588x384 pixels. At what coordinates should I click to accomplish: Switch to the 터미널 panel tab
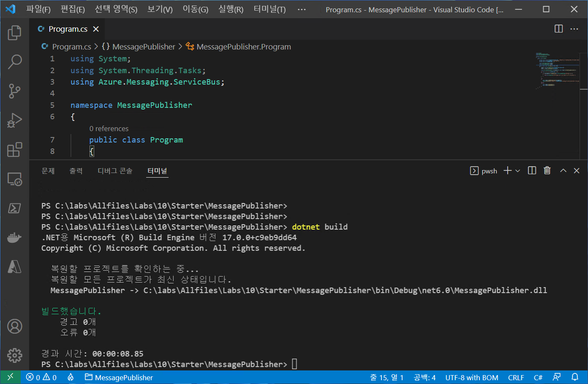[x=157, y=171]
